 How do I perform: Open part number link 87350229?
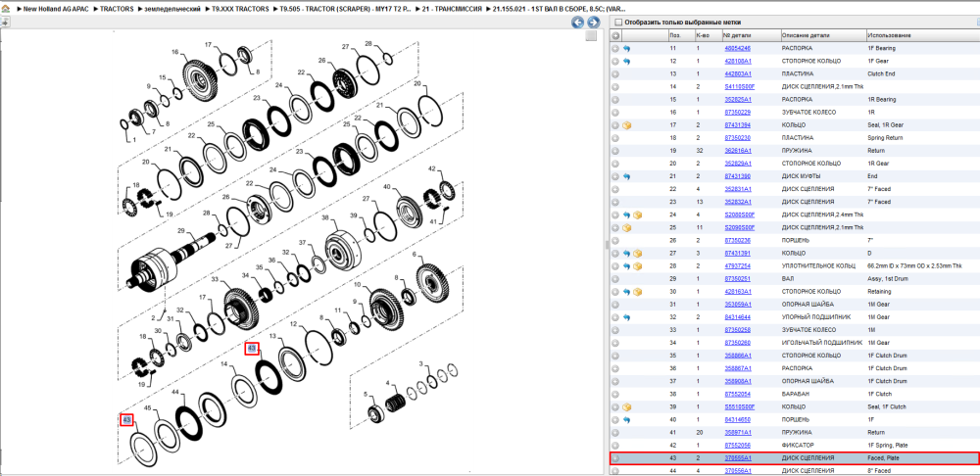pyautogui.click(x=738, y=113)
